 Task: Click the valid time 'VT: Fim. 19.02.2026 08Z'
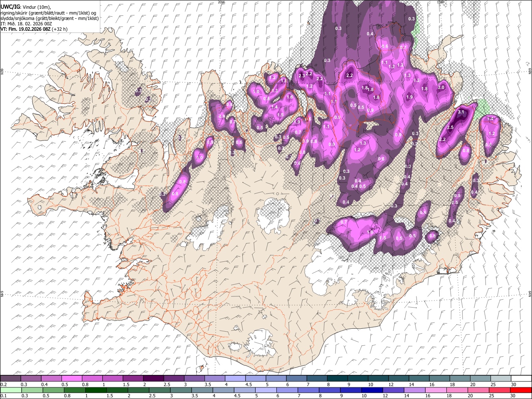click(x=25, y=29)
